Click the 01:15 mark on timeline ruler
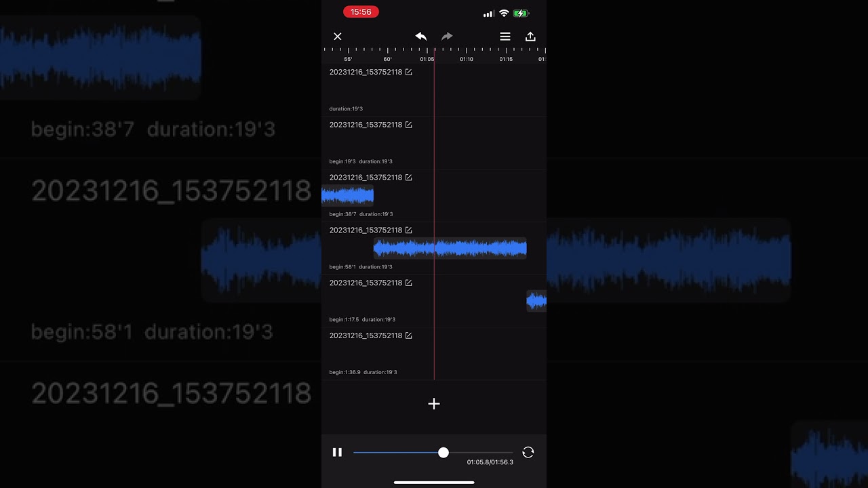The width and height of the screenshot is (868, 488). pyautogui.click(x=506, y=59)
